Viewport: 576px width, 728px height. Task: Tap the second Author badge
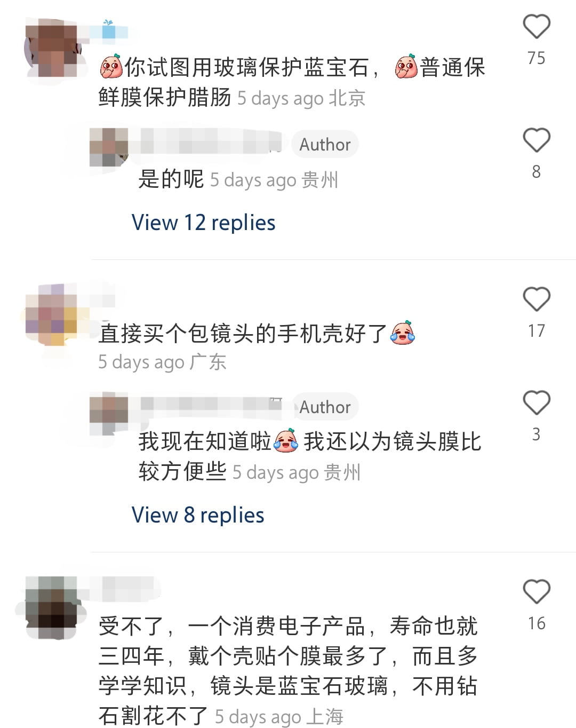(x=325, y=407)
